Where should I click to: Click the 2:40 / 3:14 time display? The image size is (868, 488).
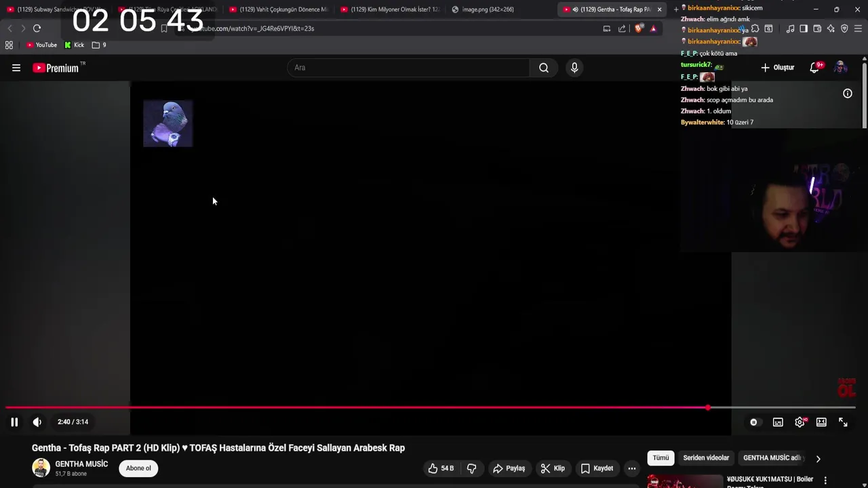(73, 422)
